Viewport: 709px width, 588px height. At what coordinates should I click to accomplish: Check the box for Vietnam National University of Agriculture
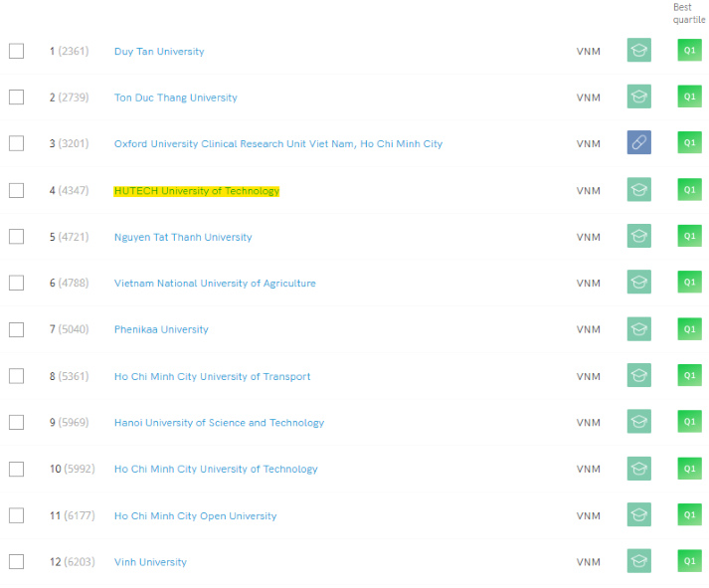point(16,283)
